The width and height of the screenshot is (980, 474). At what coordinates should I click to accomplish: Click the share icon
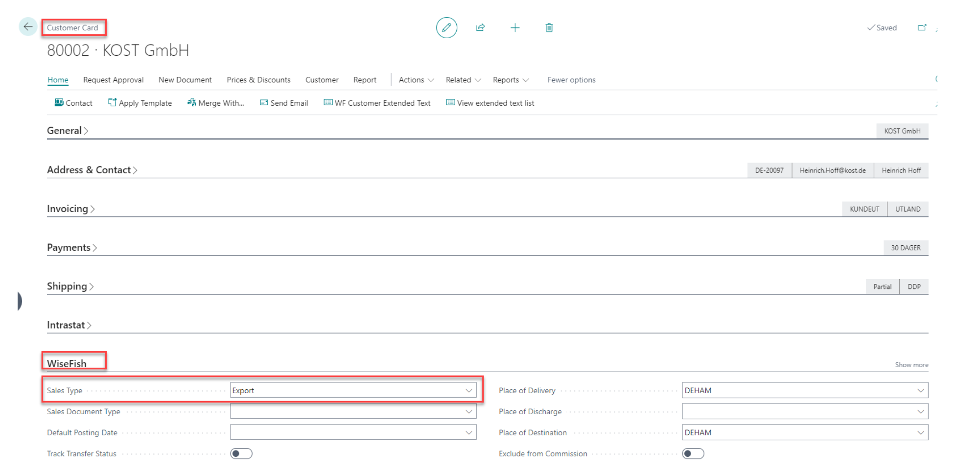[x=480, y=28]
